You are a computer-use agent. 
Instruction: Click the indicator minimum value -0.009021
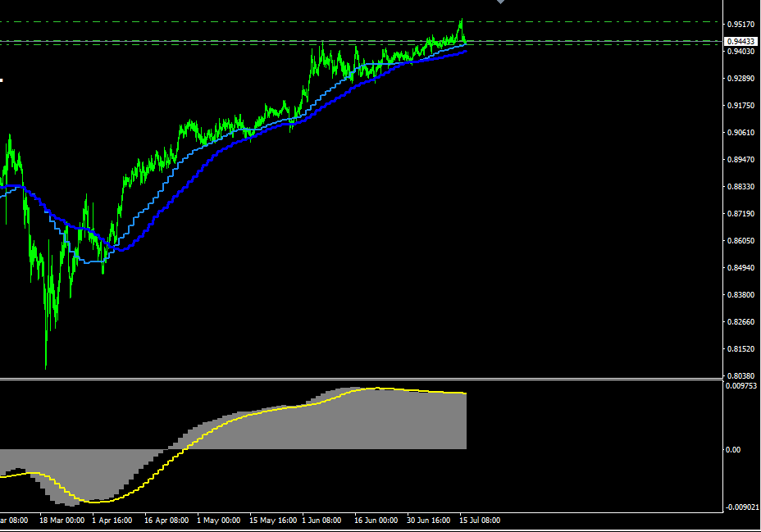point(741,507)
